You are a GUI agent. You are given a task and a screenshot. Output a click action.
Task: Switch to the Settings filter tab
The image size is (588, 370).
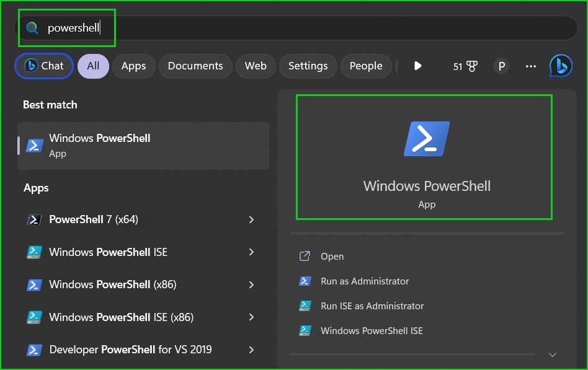[308, 66]
